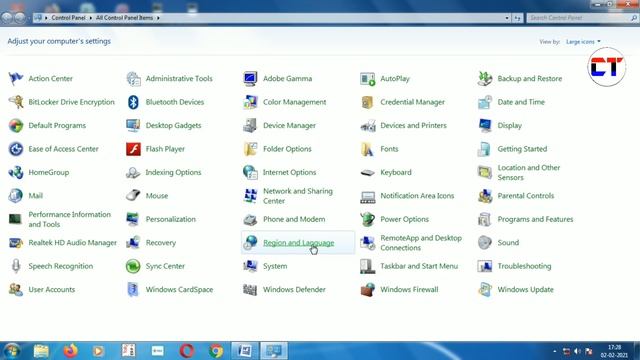Click the Troubleshooting link

tap(524, 266)
